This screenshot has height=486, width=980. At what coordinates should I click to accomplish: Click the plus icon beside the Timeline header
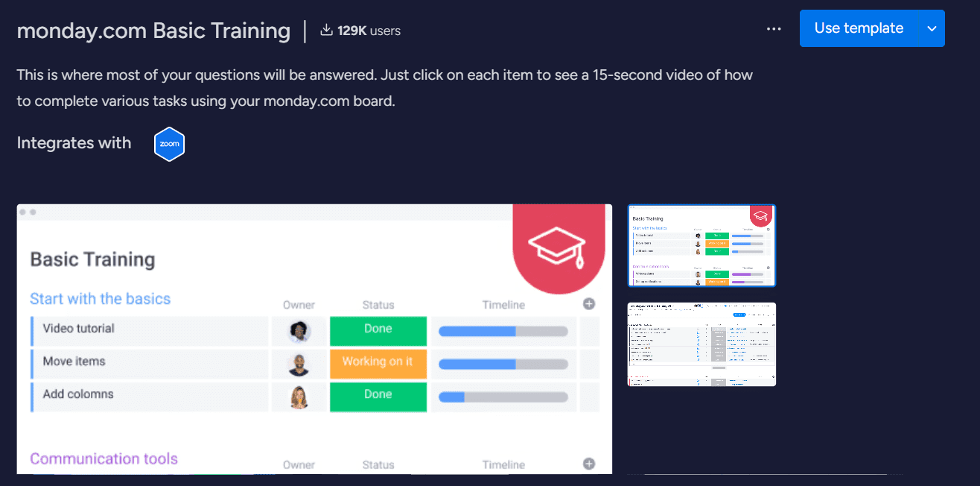point(589,304)
